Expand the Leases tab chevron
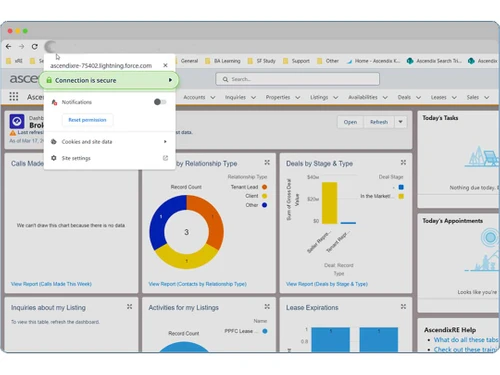Screen dimensions: 500x375 tap(454, 97)
